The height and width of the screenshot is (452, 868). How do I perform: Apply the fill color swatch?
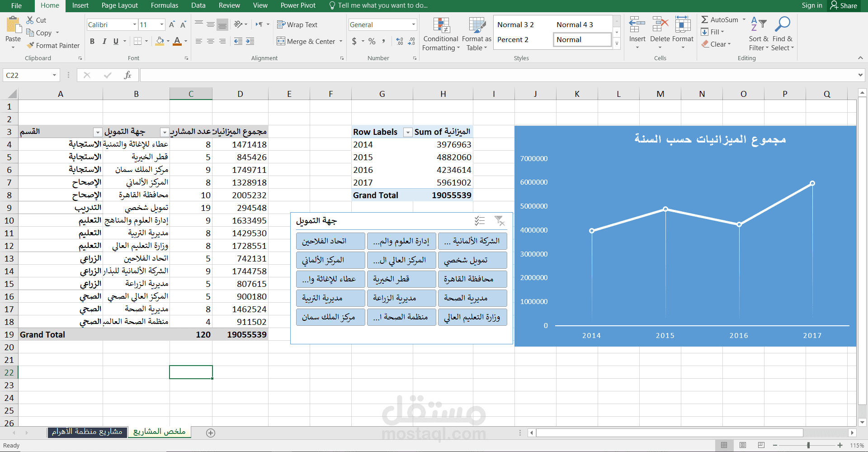click(x=160, y=41)
